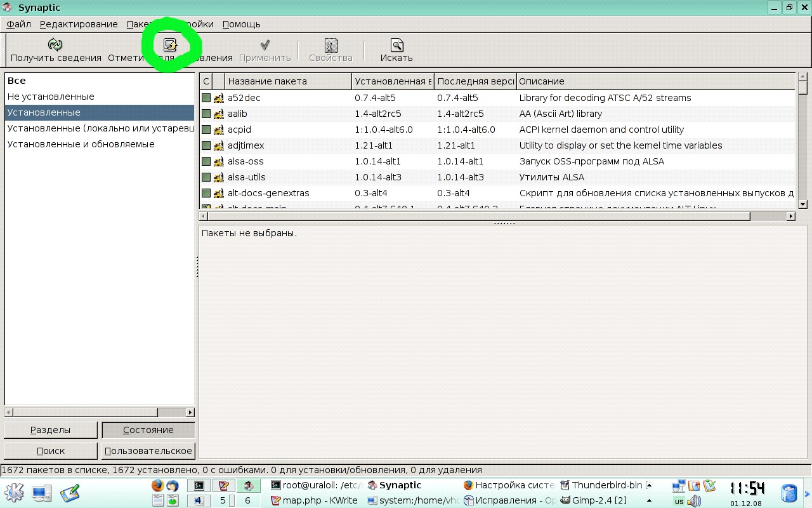Click the Apply checkmark toolbar icon
The height and width of the screenshot is (508, 812).
tap(265, 44)
